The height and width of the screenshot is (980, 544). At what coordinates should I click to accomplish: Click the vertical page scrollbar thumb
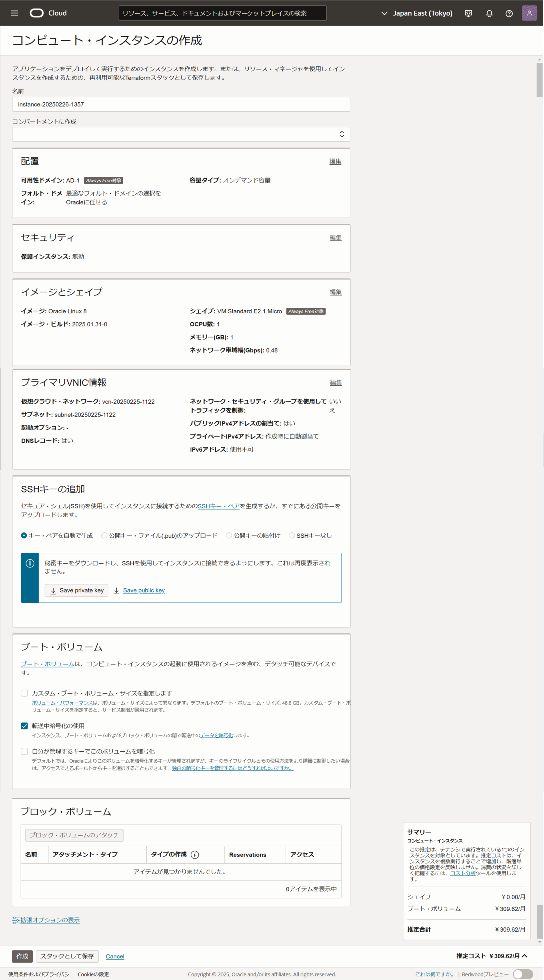pos(539,80)
